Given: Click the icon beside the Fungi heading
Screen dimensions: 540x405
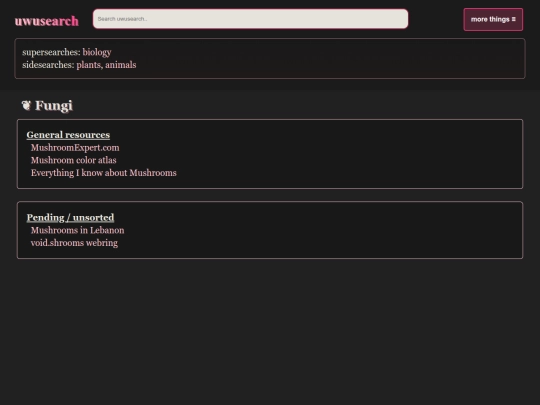Looking at the screenshot, I should (x=26, y=105).
